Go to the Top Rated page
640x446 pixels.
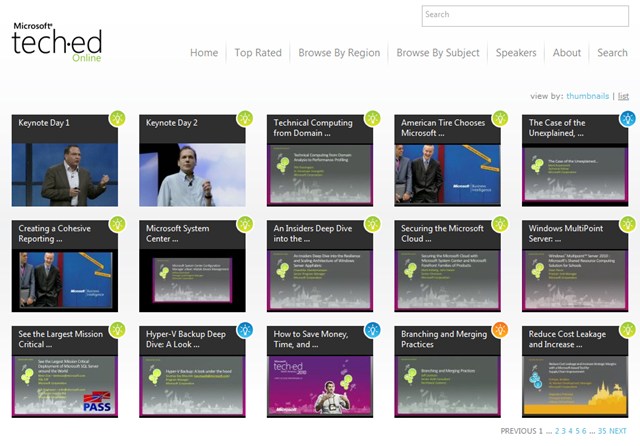point(257,53)
